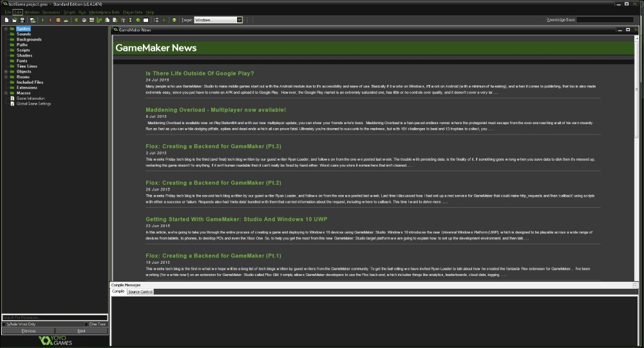Create a path with the green arrow icon
This screenshot has height=348, width=644.
click(99, 20)
